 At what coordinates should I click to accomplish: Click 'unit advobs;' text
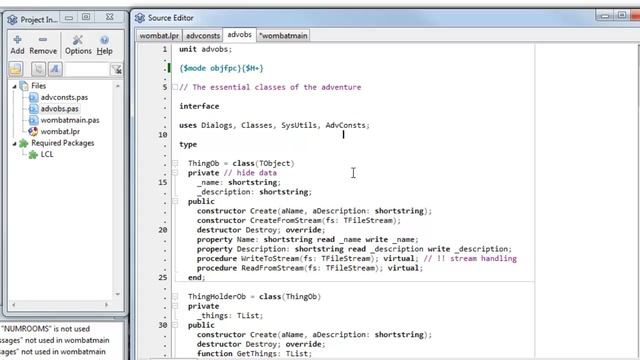tap(205, 49)
